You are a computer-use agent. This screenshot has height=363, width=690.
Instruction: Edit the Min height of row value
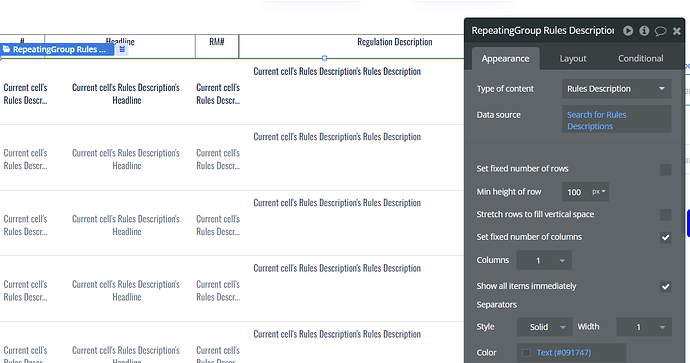[x=574, y=192]
